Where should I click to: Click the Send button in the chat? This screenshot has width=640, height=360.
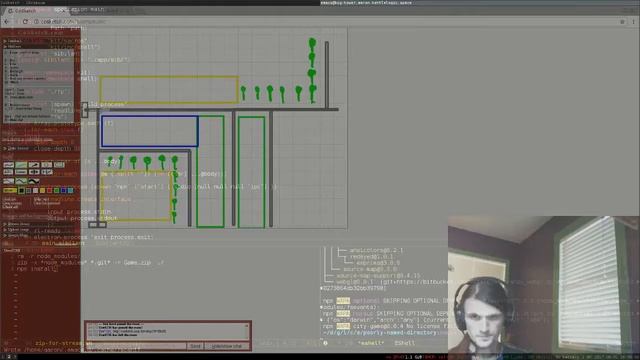point(195,346)
